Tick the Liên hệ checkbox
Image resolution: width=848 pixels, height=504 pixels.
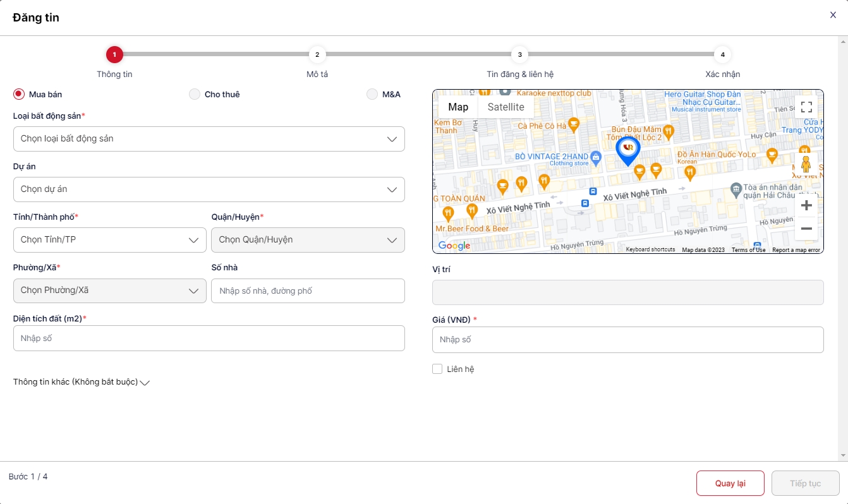point(437,369)
